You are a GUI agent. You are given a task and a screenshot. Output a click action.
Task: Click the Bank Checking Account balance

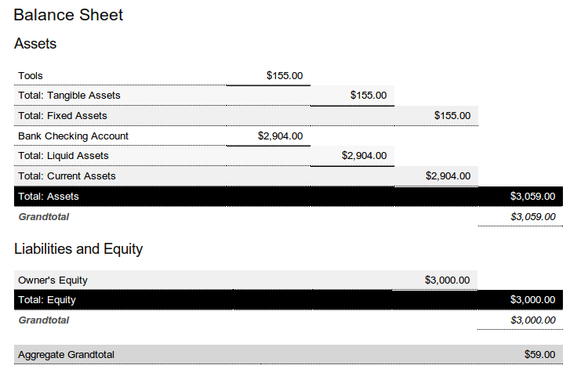280,136
